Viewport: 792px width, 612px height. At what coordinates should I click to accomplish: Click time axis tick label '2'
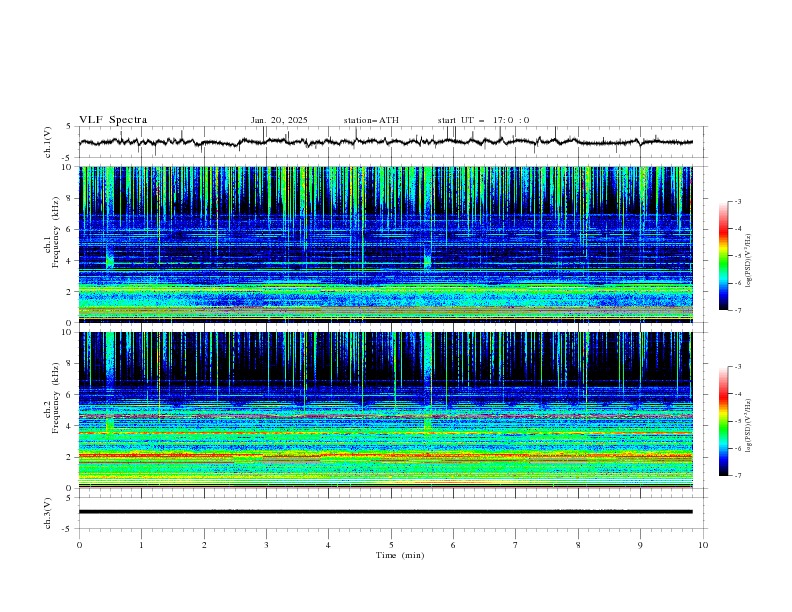[204, 545]
